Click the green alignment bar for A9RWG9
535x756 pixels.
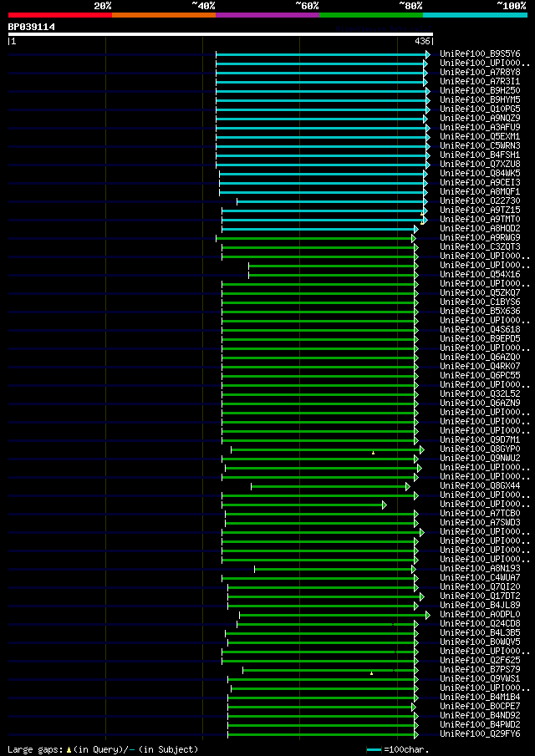click(313, 238)
